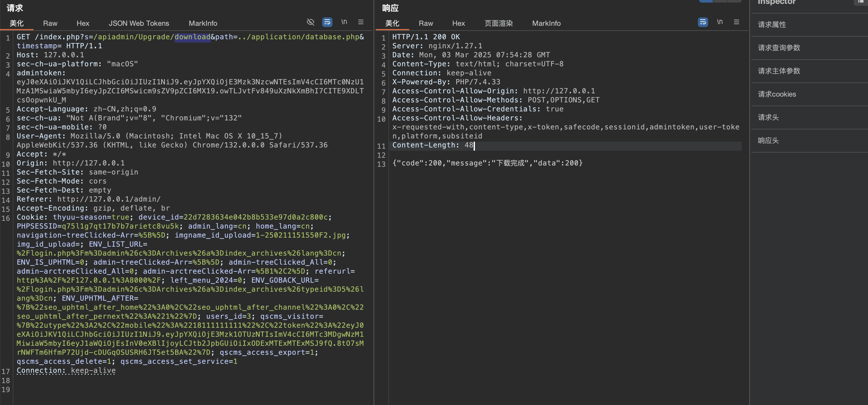The height and width of the screenshot is (405, 868).
Task: Switch response view to Raw tab
Action: coord(426,23)
